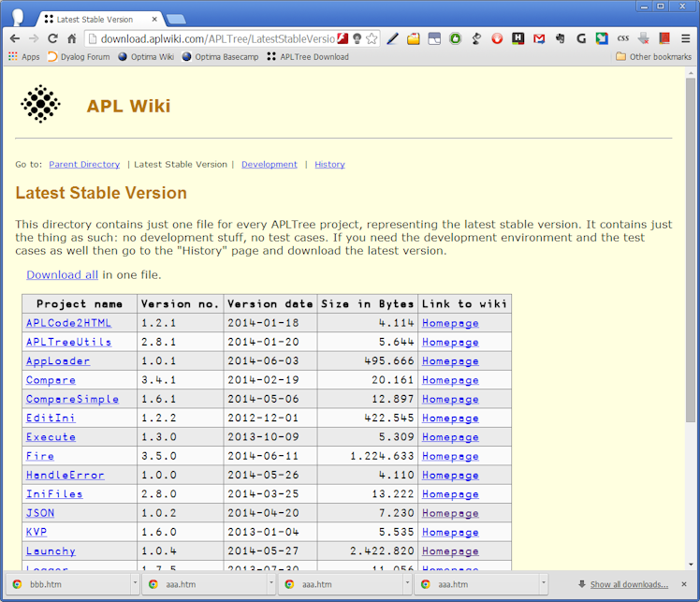The width and height of the screenshot is (700, 602).
Task: Open the Fire project link
Action: click(39, 456)
